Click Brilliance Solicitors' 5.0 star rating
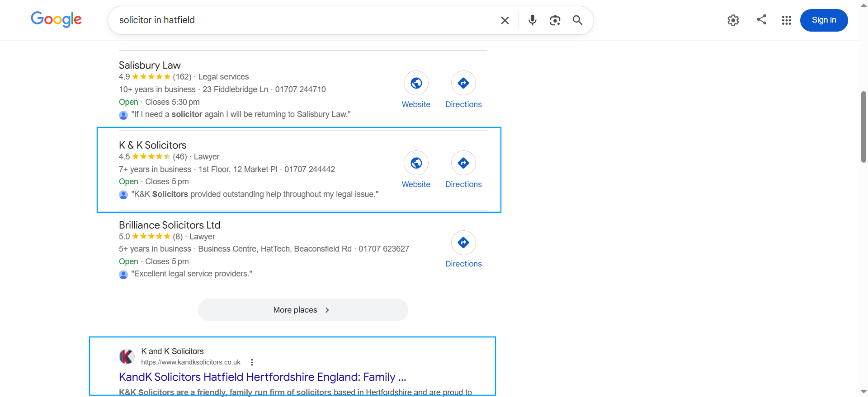Image resolution: width=868 pixels, height=397 pixels. click(145, 237)
